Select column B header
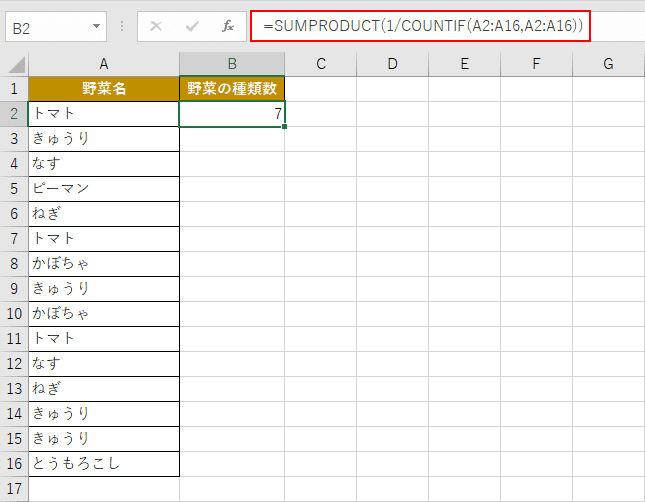The height and width of the screenshot is (502, 645). pos(232,64)
